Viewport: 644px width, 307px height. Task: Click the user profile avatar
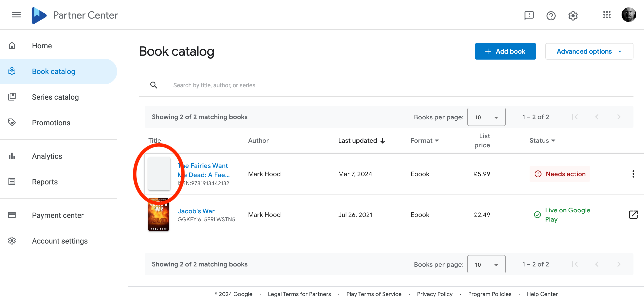pyautogui.click(x=628, y=15)
